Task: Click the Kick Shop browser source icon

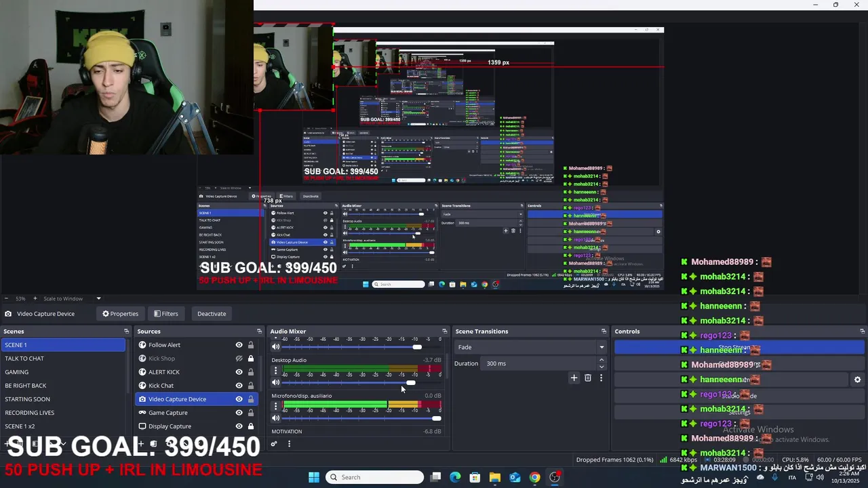Action: point(142,359)
